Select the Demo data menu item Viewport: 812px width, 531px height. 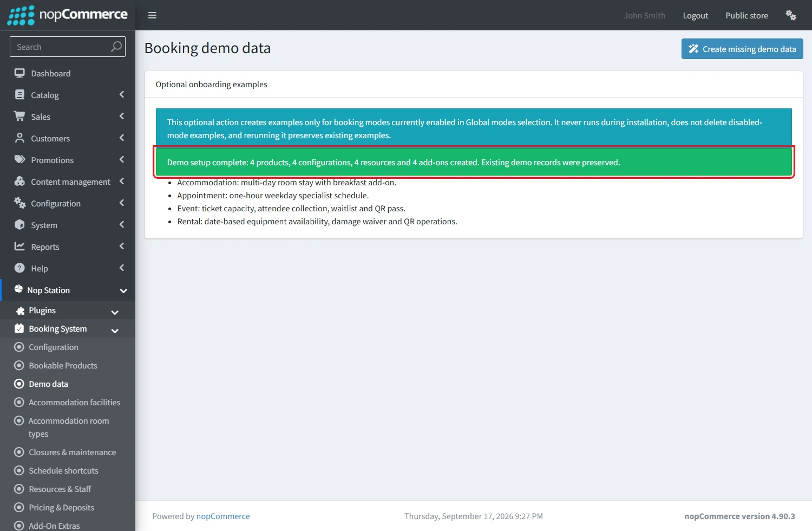pyautogui.click(x=68, y=384)
